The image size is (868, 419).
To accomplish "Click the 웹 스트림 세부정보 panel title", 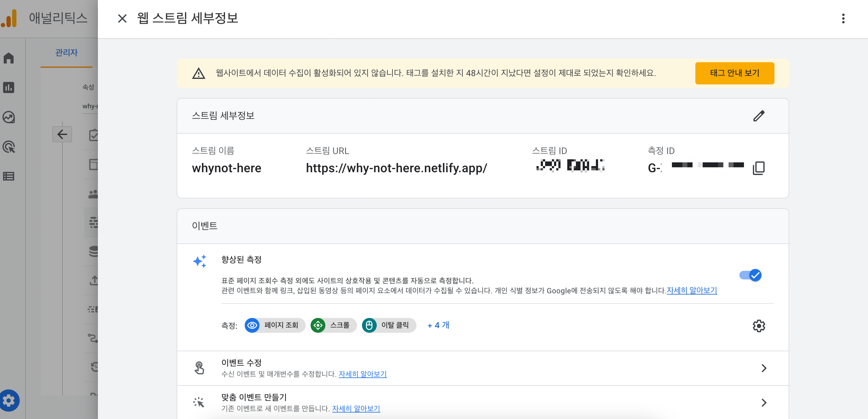I will 187,18.
